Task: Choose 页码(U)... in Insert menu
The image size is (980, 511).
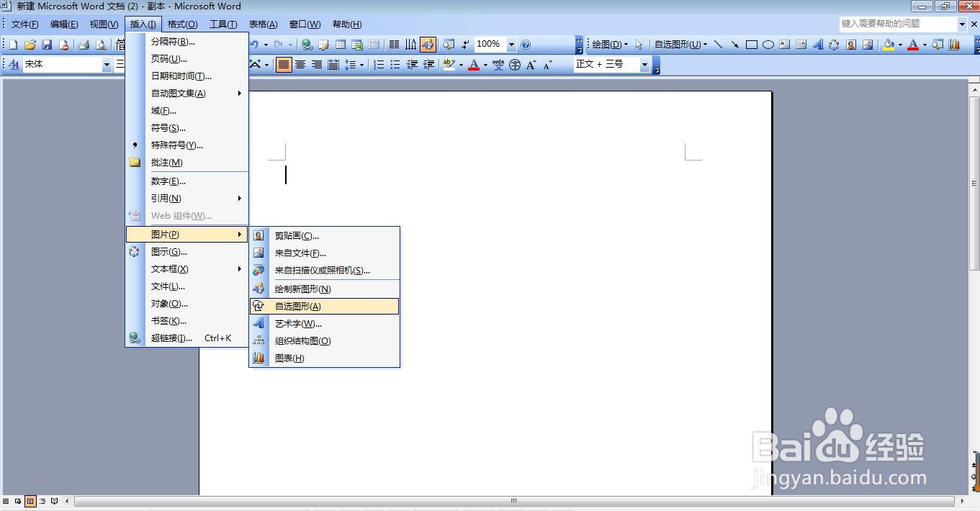Action: pyautogui.click(x=187, y=58)
